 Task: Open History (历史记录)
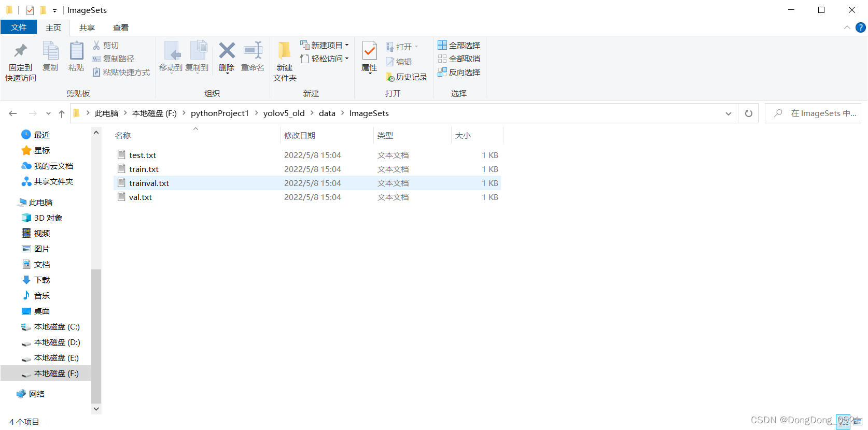pyautogui.click(x=407, y=77)
